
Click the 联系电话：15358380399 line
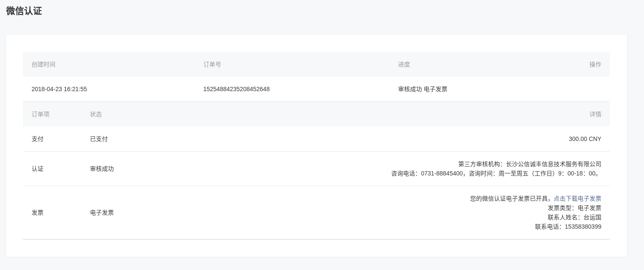click(x=568, y=227)
